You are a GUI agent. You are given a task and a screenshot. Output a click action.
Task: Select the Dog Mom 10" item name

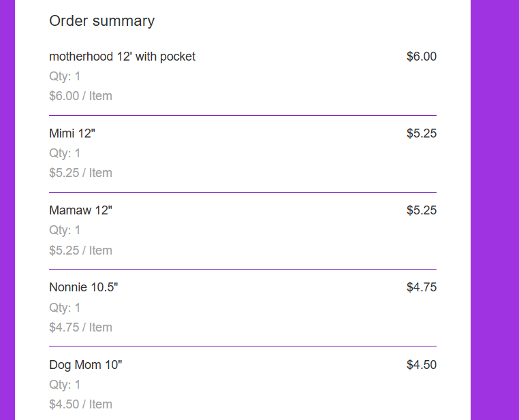[85, 365]
